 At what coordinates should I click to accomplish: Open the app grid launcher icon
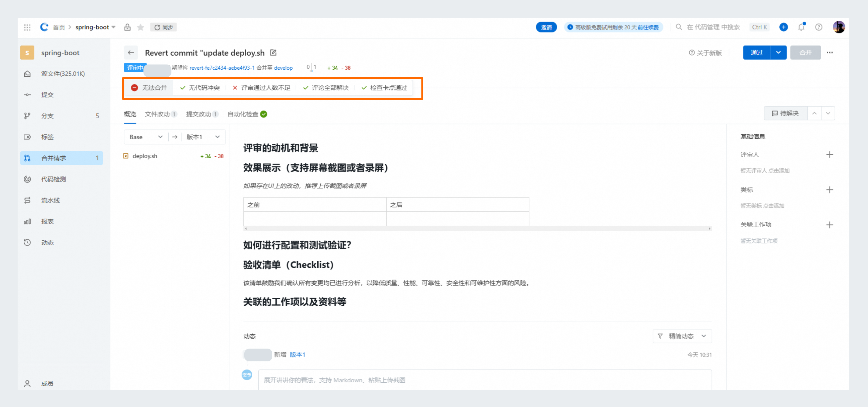27,27
